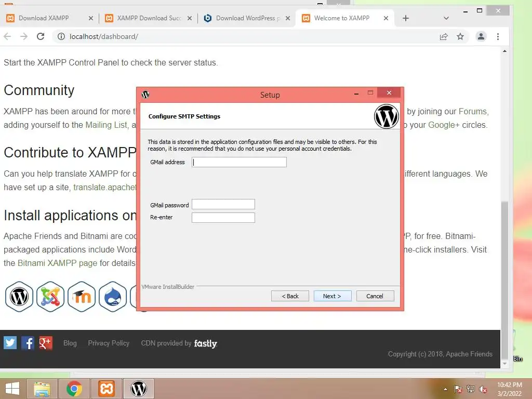Focus the Re-enter password field
Viewport: 532px width, 399px height.
(223, 218)
